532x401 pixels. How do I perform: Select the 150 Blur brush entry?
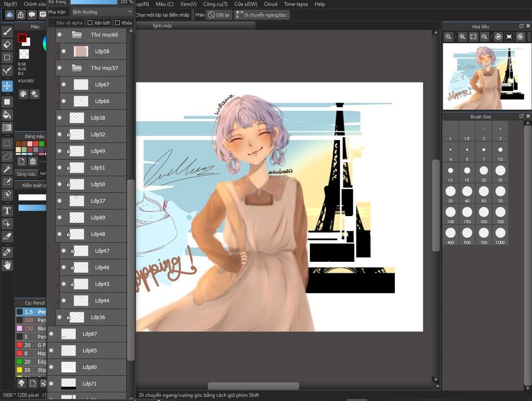tap(31, 328)
